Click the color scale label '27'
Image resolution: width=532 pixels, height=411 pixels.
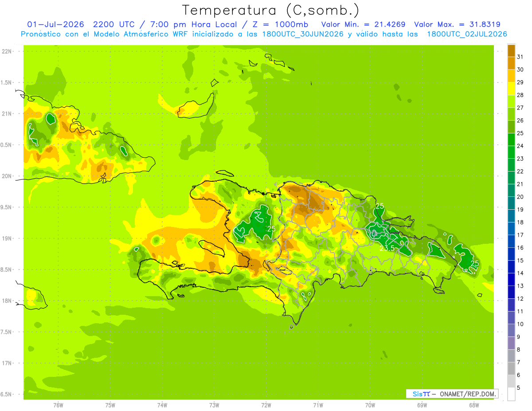(x=520, y=108)
